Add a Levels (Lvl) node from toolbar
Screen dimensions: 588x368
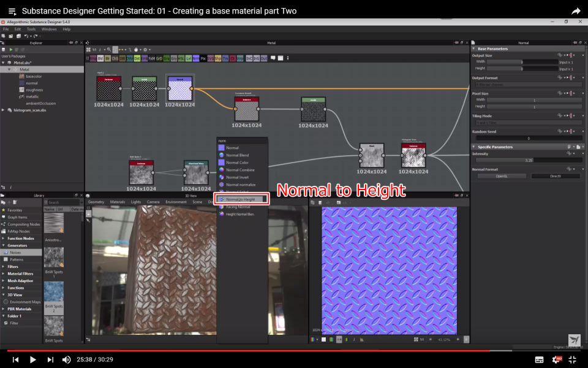pos(188,59)
